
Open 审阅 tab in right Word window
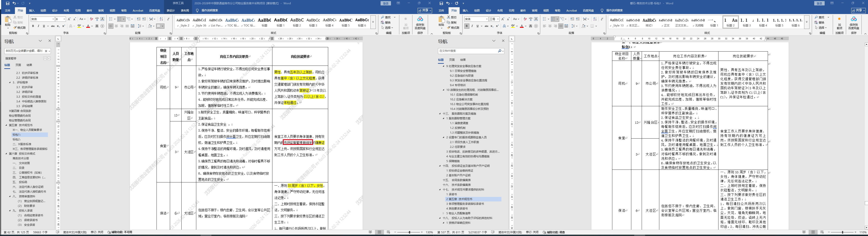[x=534, y=10]
